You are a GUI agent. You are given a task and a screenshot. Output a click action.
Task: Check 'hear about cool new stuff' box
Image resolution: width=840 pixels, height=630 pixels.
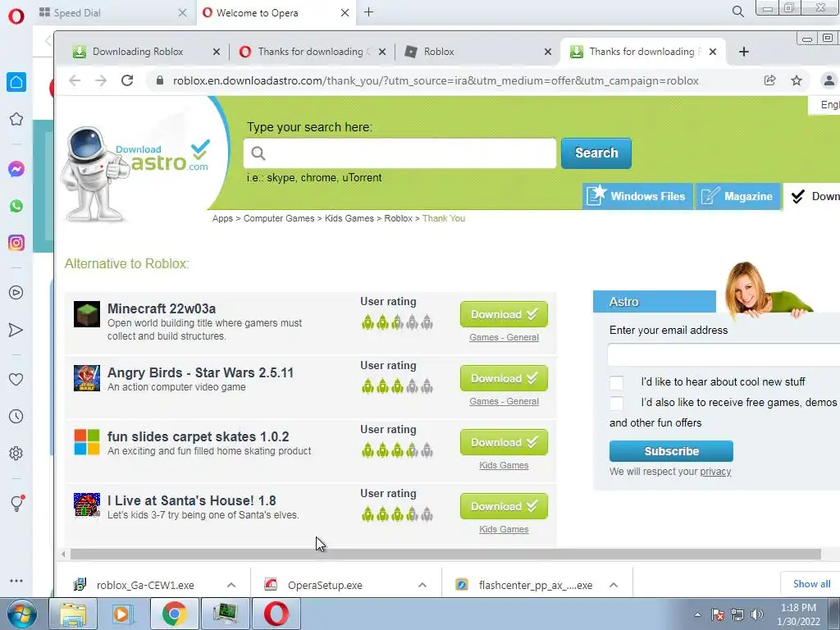pyautogui.click(x=617, y=382)
